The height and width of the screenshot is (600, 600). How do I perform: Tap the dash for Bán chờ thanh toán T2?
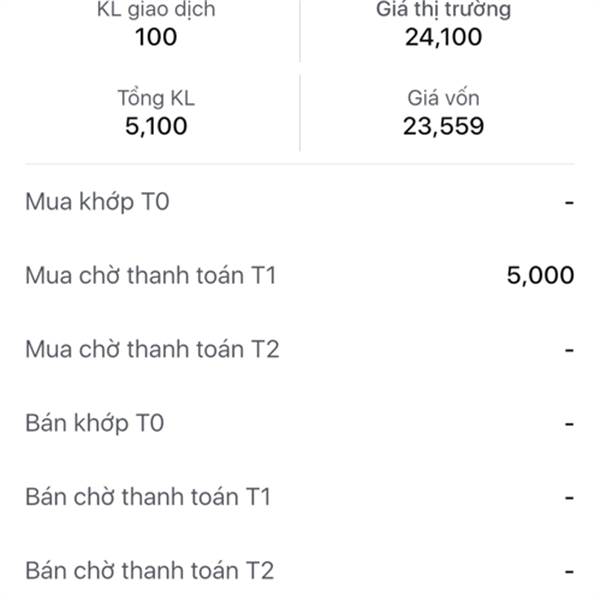tap(569, 572)
